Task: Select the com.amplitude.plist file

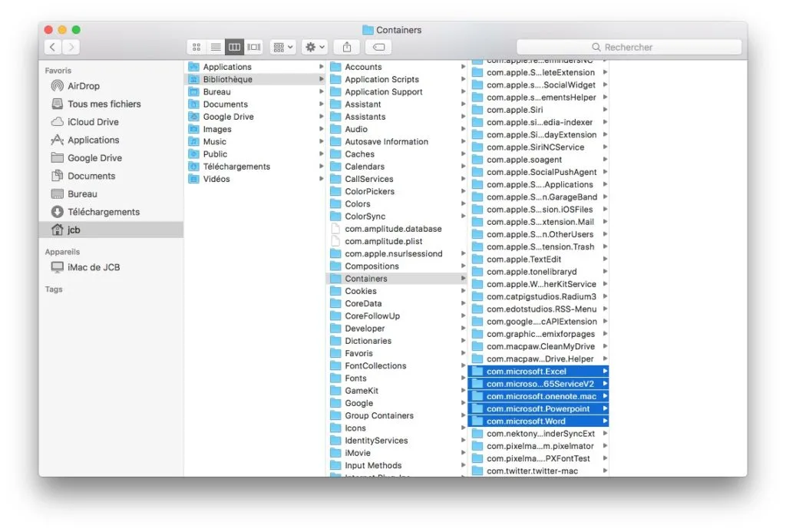Action: click(397, 242)
